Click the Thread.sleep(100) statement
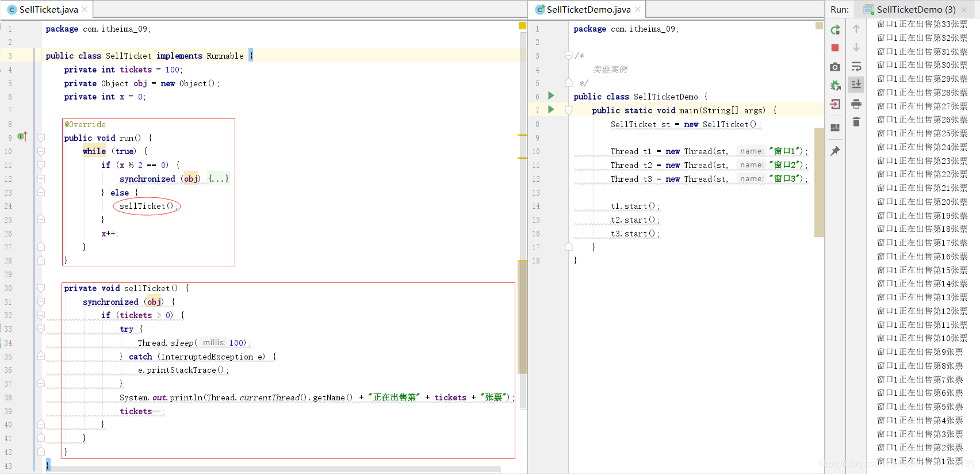The image size is (980, 474). point(194,343)
